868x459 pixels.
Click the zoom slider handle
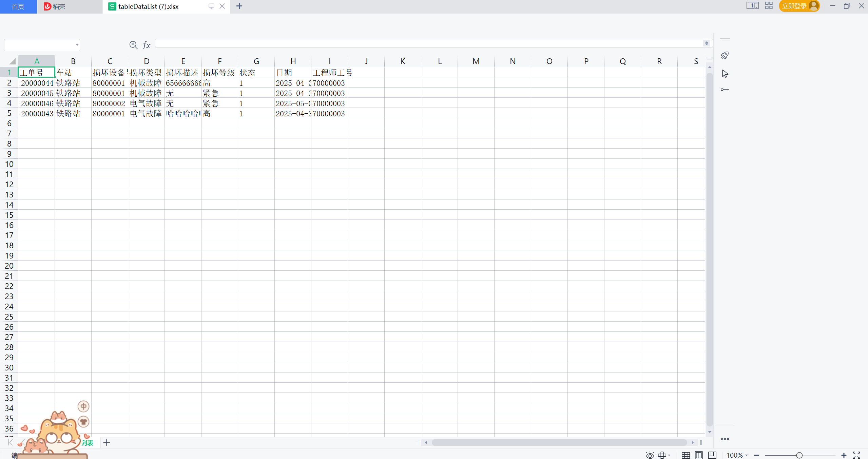tap(799, 455)
